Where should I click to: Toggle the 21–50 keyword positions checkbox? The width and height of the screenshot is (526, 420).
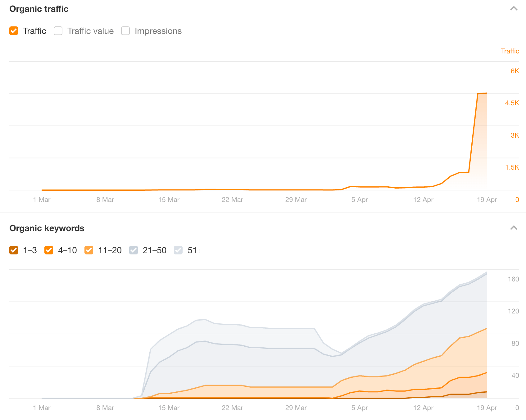point(134,250)
